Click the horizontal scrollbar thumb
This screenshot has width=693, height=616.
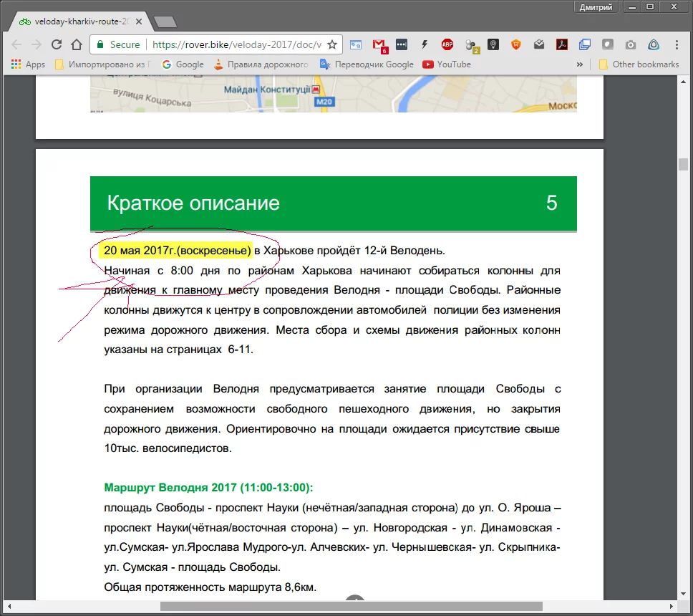tap(351, 606)
